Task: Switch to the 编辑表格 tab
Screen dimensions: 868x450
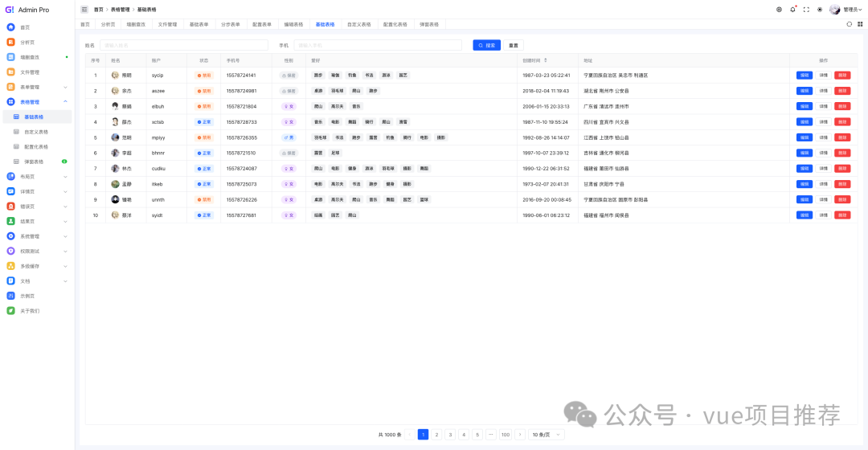Action: [293, 24]
